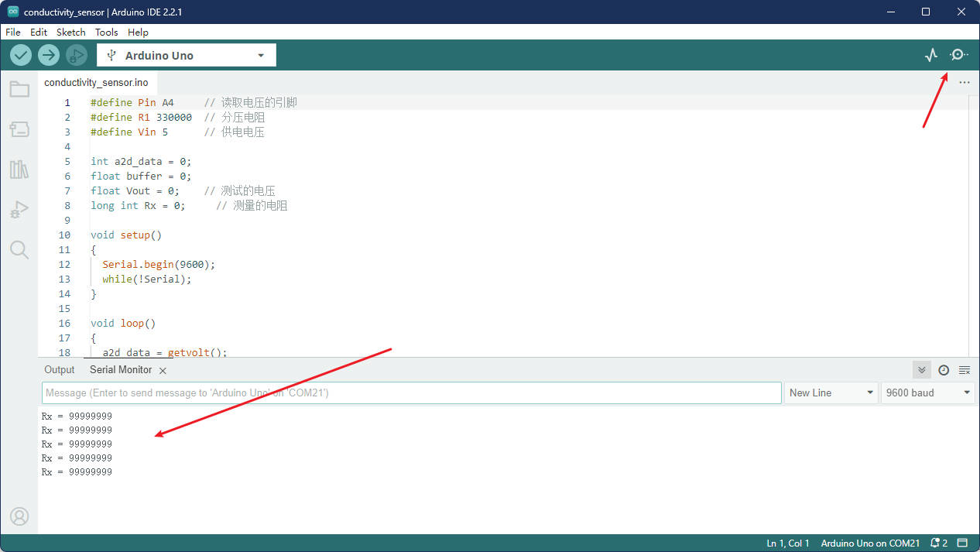Open the Help menu
The image size is (980, 552).
(138, 32)
